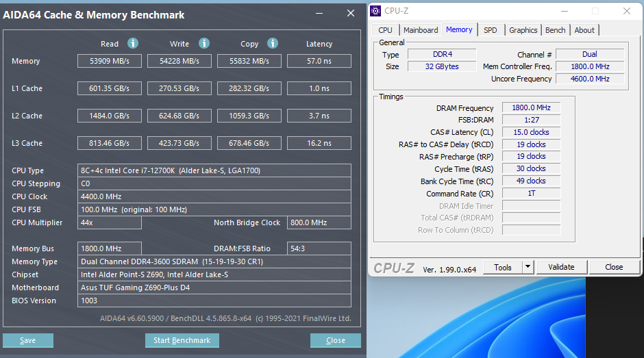
Task: Click the CPU Clock field 4400.0 MHz
Action: (x=214, y=196)
